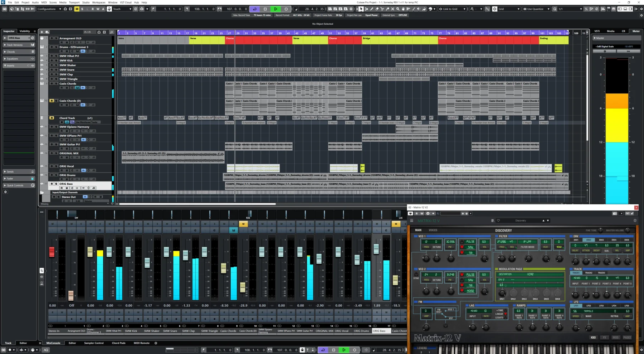Toggle Matrix-12 plugin power bypass button
644x354 pixels.
tap(410, 213)
